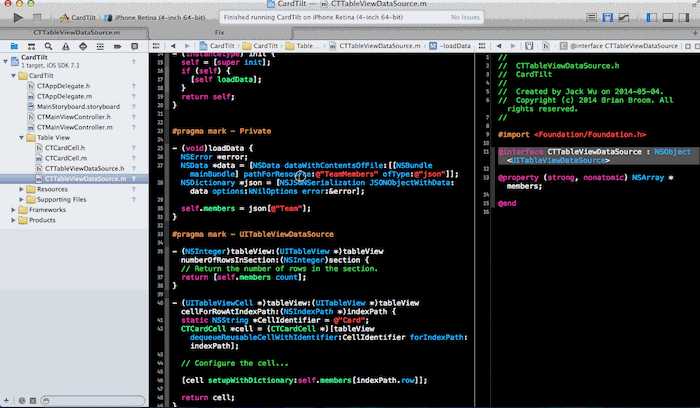Screen dimensions: 700x408
Task: Expand the Products group
Action: (13, 220)
